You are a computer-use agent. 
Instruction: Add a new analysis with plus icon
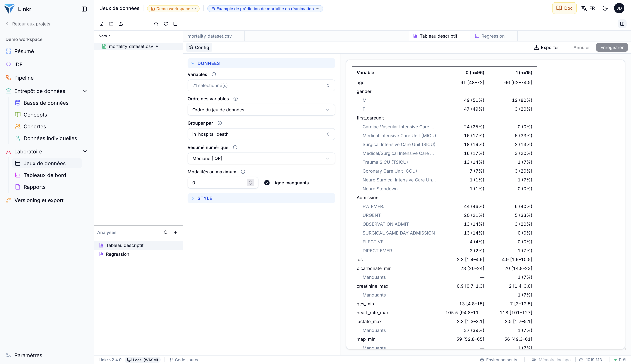click(175, 232)
